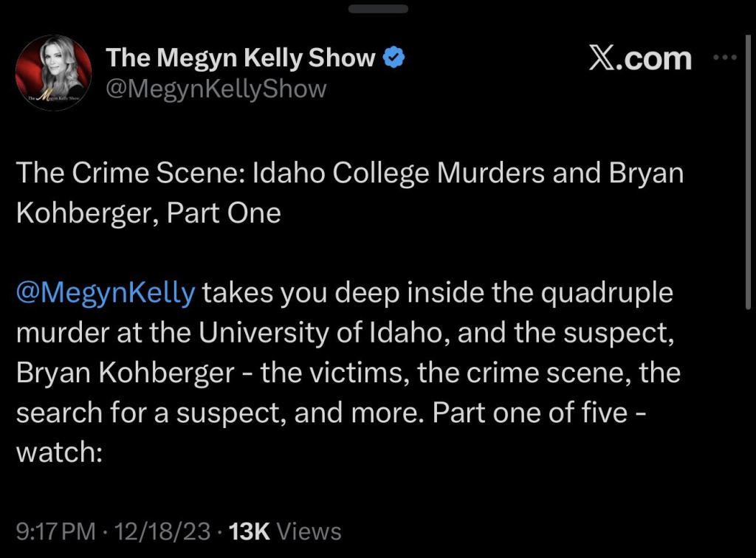756x558 pixels.
Task: Click the "The Crime Scene" headline text
Action: 129,174
